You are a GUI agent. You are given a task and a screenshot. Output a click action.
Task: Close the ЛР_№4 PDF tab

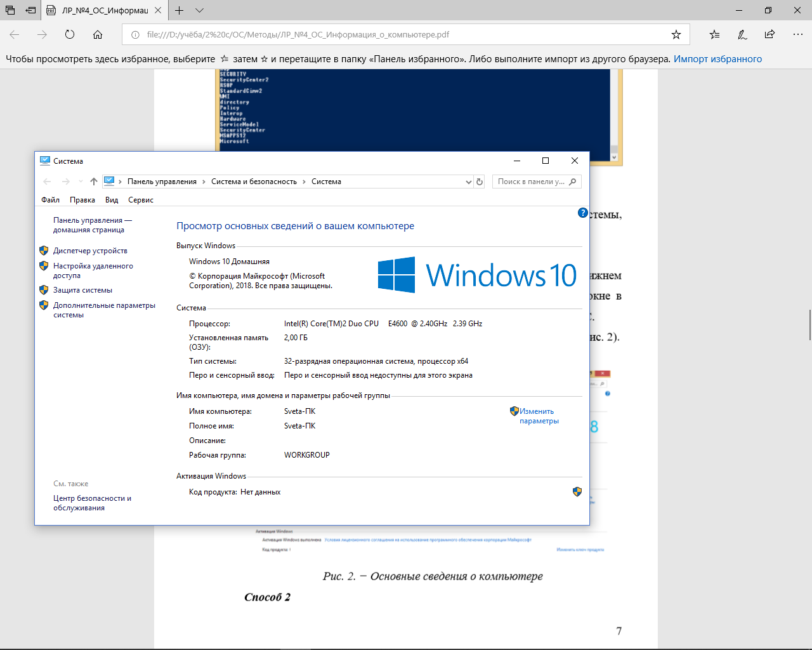pyautogui.click(x=158, y=10)
